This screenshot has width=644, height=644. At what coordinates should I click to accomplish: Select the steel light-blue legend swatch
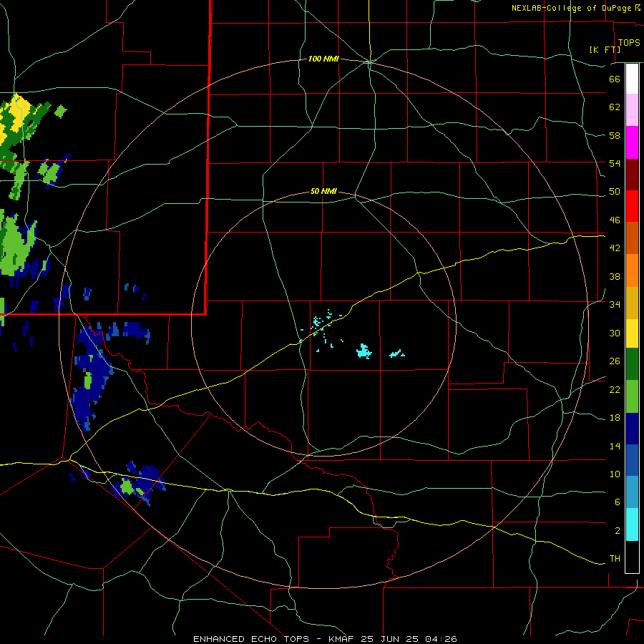[632, 492]
